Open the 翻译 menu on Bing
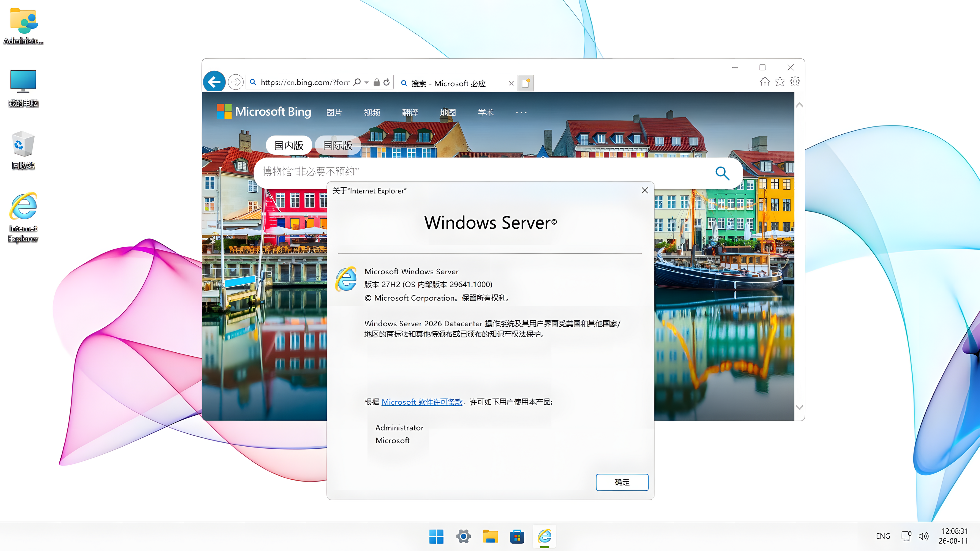980x551 pixels. 410,113
